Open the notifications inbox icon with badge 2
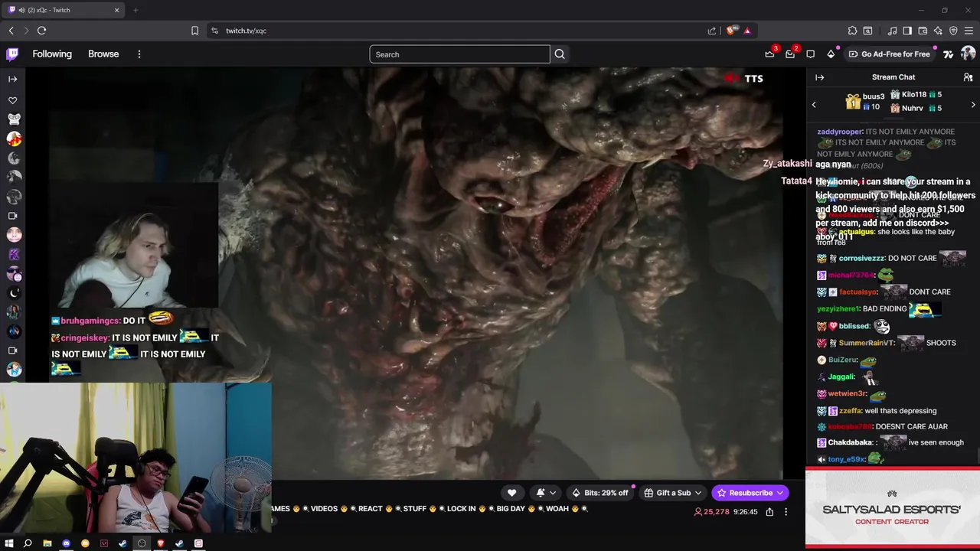The image size is (980, 551). 790,54
